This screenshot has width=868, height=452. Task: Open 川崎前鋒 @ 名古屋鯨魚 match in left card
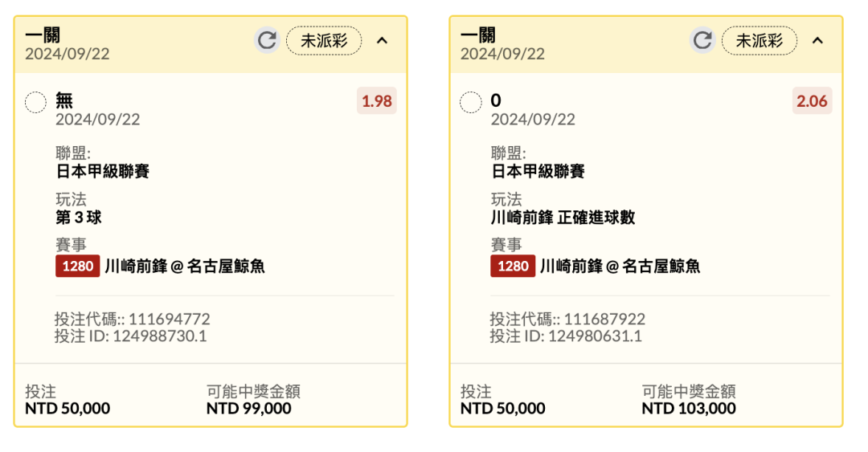click(x=185, y=267)
